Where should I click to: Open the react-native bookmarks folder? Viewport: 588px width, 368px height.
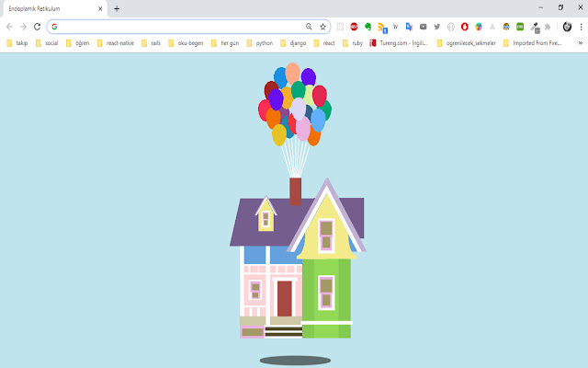(x=116, y=43)
